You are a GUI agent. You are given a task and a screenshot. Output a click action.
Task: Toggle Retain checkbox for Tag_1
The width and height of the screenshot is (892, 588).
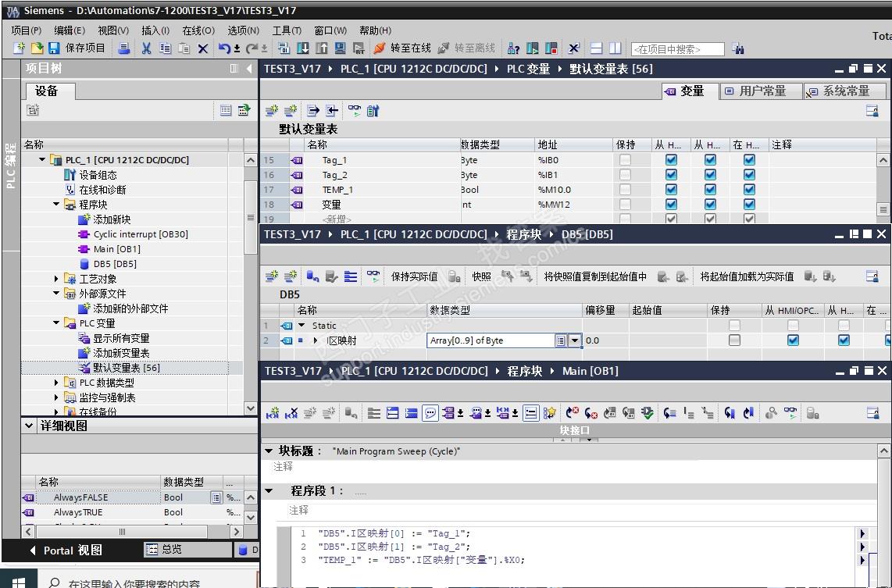[x=625, y=160]
